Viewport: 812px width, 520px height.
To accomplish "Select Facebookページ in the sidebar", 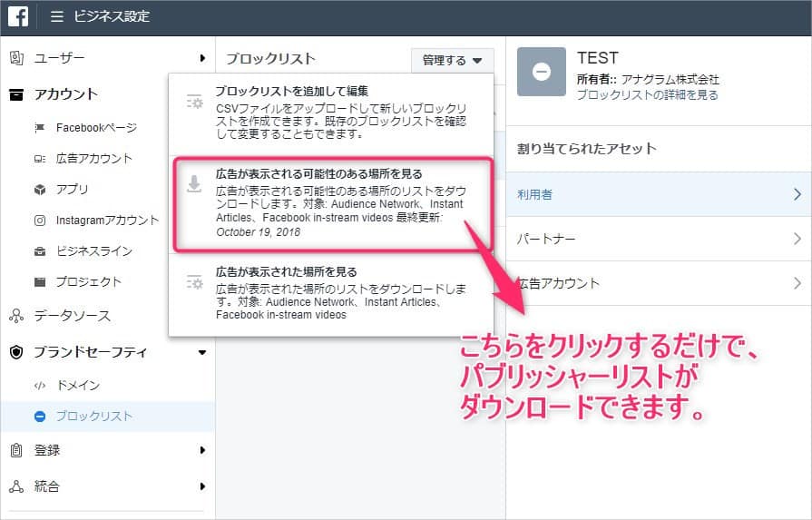I will 95,127.
